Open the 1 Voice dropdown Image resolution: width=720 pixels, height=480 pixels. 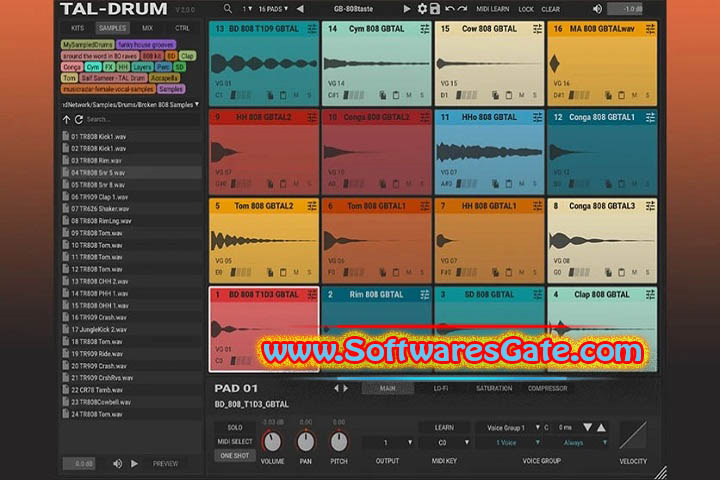509,443
